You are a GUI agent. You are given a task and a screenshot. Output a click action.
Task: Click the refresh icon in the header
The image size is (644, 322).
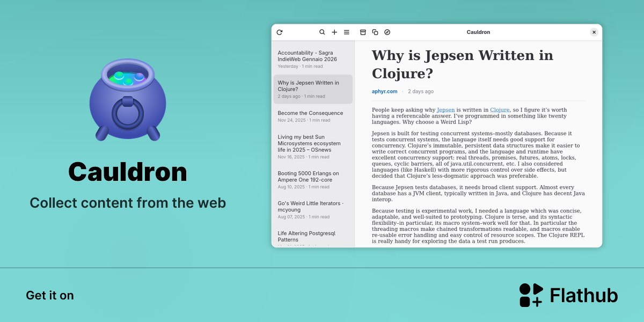280,32
